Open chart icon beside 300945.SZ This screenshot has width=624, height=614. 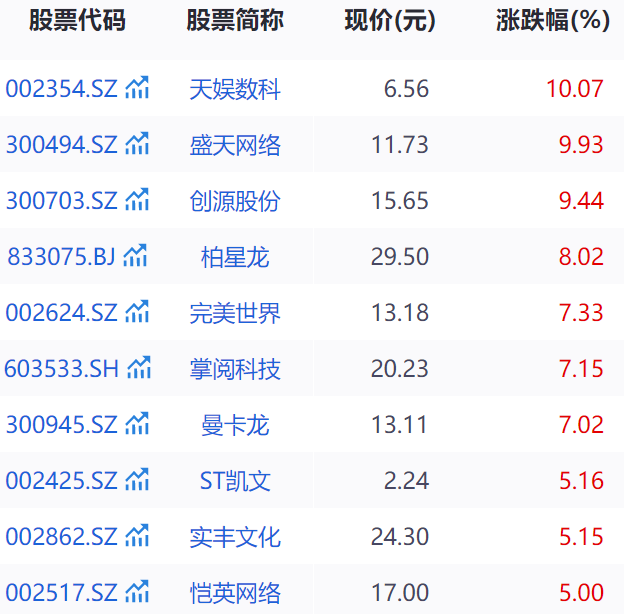tap(137, 424)
